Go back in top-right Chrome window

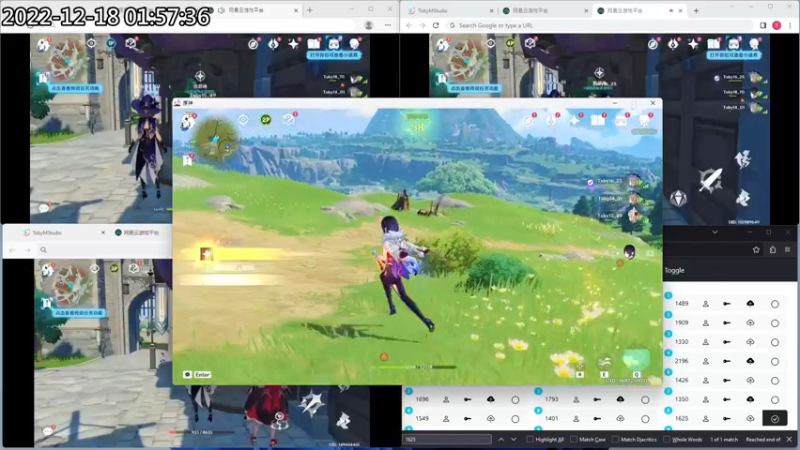click(409, 25)
